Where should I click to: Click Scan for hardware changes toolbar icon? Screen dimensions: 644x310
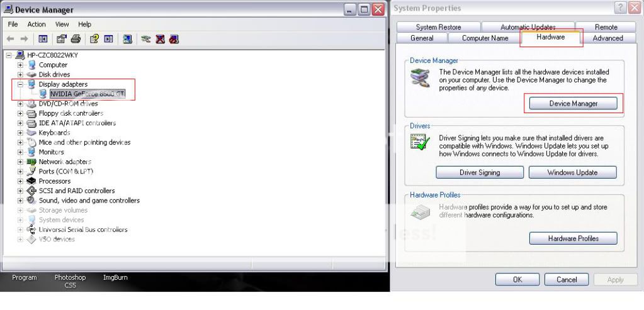[x=127, y=39]
